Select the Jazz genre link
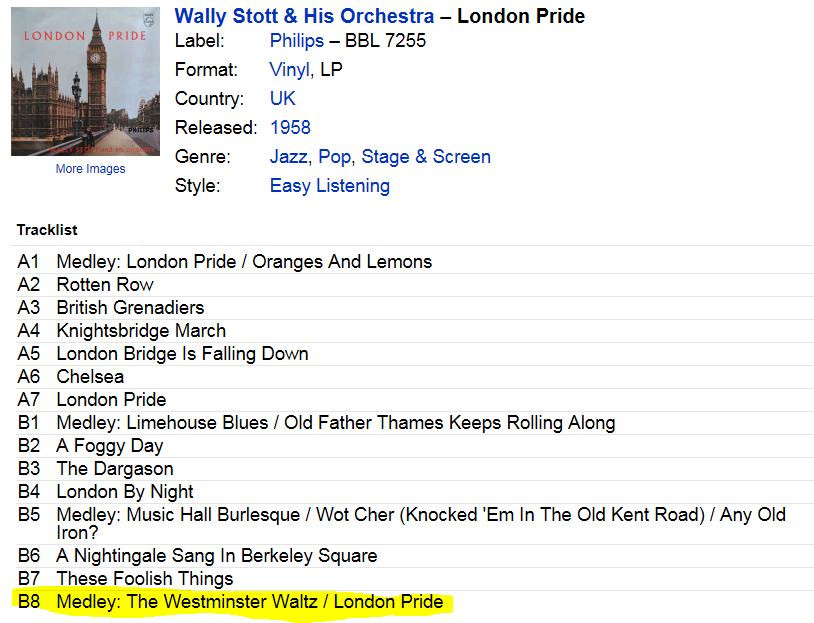The width and height of the screenshot is (814, 623). tap(288, 157)
